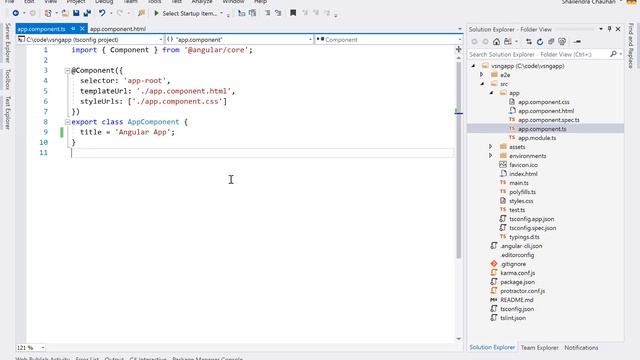Screen dimensions: 640x360
Task: Open the Server Explorer side tab
Action: pyautogui.click(x=7, y=43)
